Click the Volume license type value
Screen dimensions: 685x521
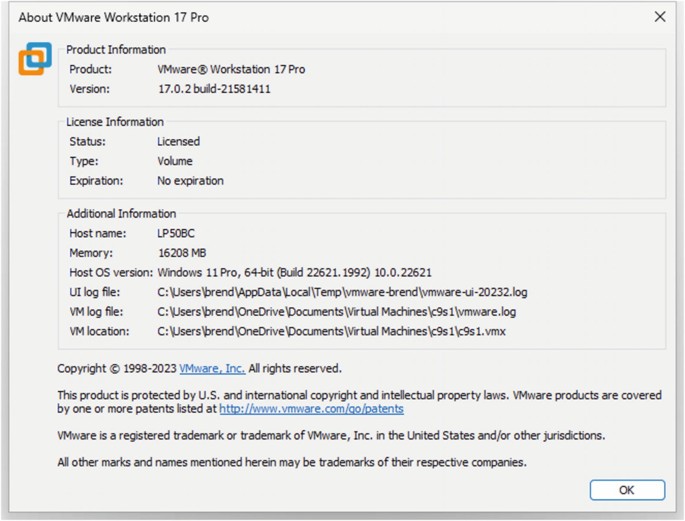click(x=175, y=161)
